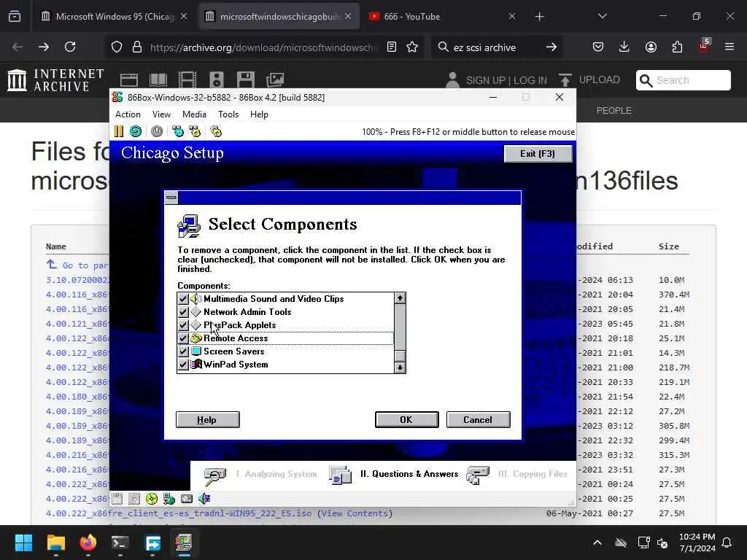The image size is (747, 560).
Task: Open Tools menu in 86Box
Action: coord(228,114)
